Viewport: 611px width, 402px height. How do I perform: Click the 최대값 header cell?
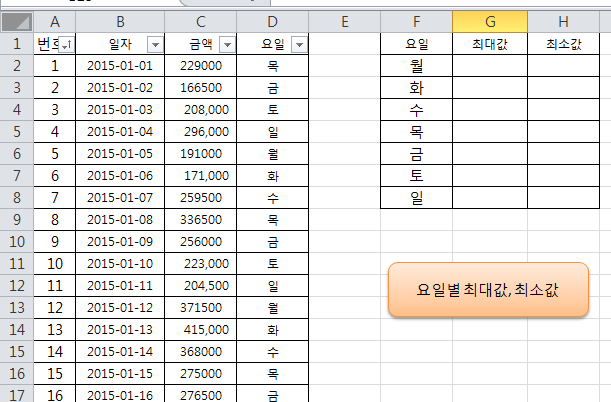(x=490, y=44)
